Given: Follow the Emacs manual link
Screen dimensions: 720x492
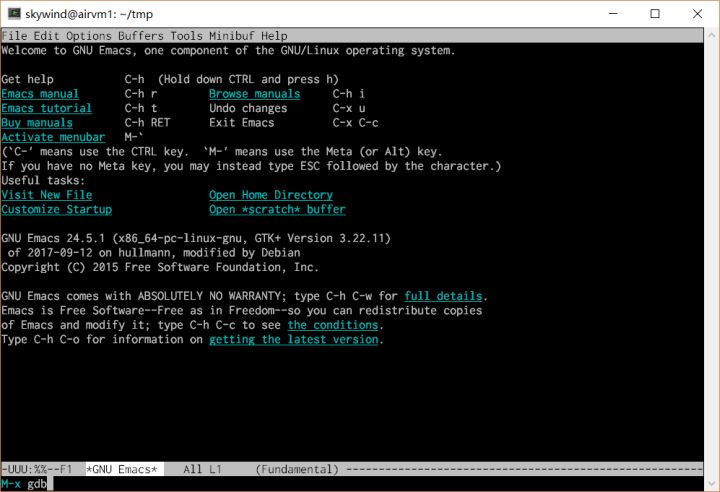Looking at the screenshot, I should point(40,94).
